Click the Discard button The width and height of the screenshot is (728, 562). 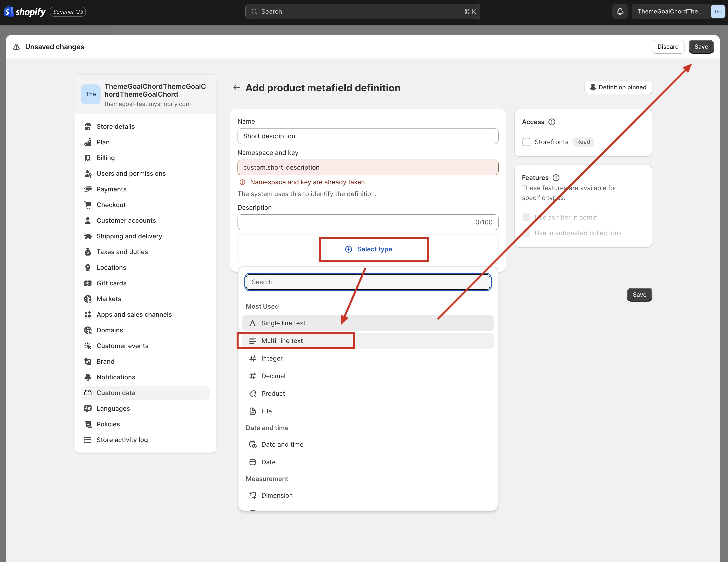[668, 47]
